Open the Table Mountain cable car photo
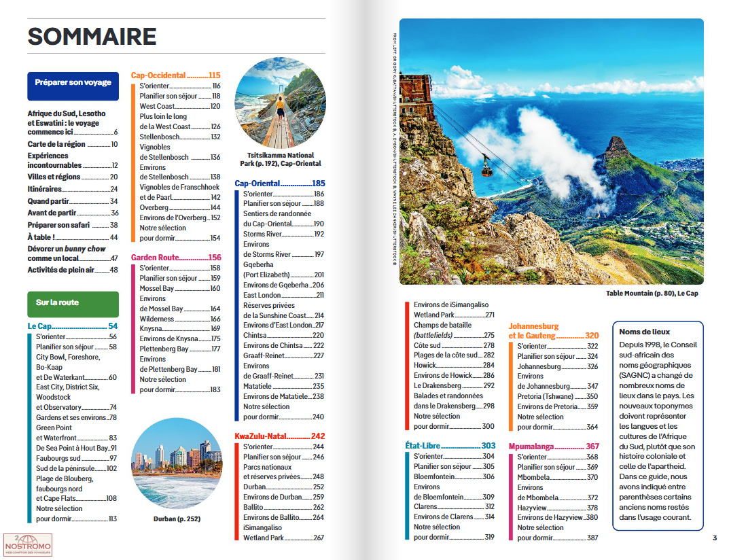This screenshot has height=560, width=729. point(552,152)
